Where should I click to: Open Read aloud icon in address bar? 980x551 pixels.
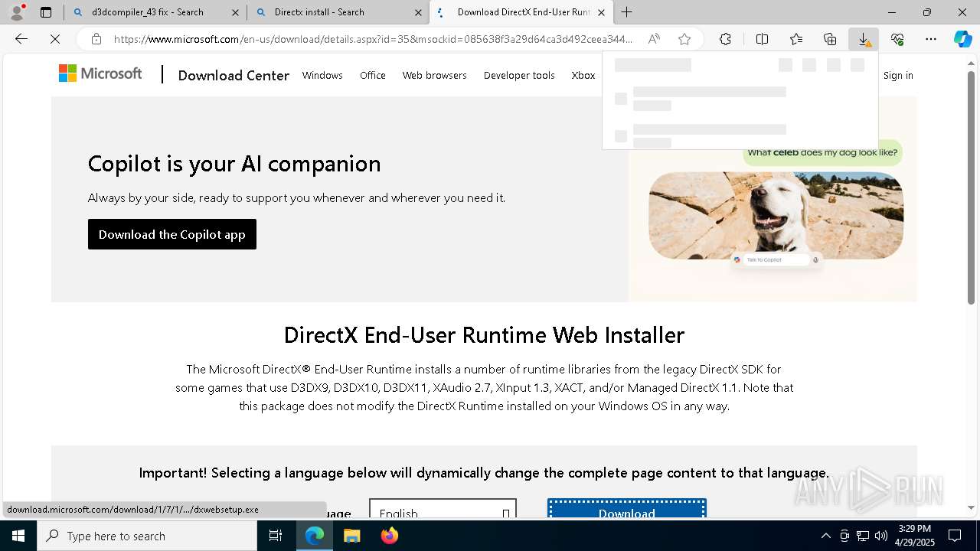click(654, 39)
